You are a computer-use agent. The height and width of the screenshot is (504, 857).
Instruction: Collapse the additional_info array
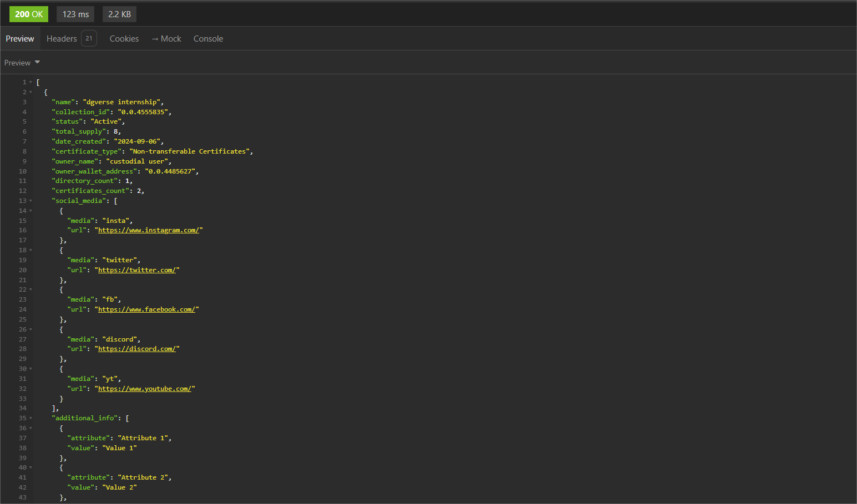click(29, 418)
